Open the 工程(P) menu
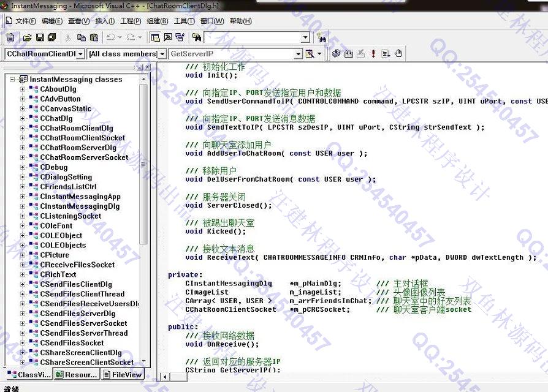The height and width of the screenshot is (392, 548). (131, 21)
